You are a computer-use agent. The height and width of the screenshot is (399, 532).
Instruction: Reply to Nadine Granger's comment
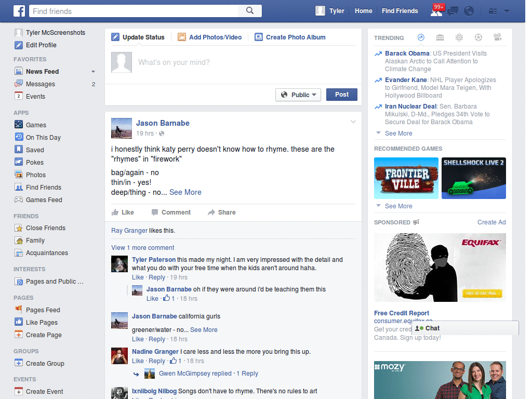click(157, 361)
